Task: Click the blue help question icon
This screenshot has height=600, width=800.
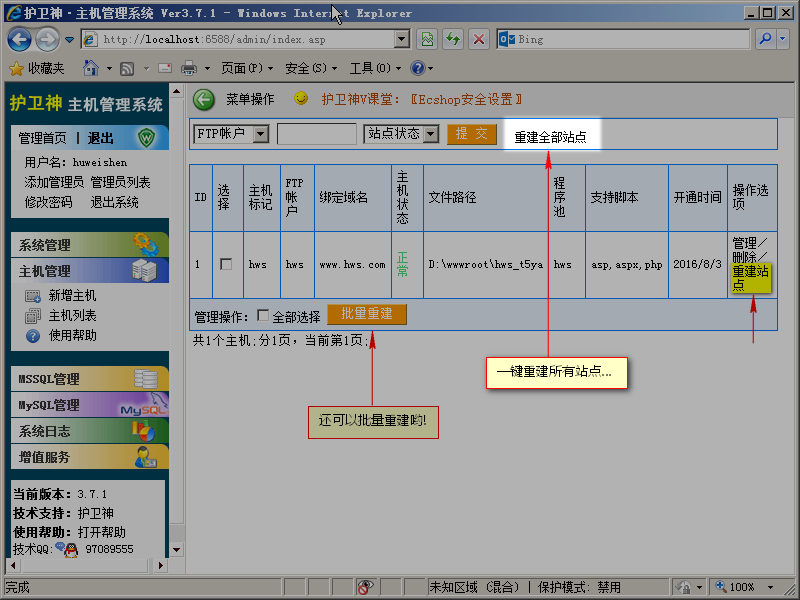Action: click(417, 68)
